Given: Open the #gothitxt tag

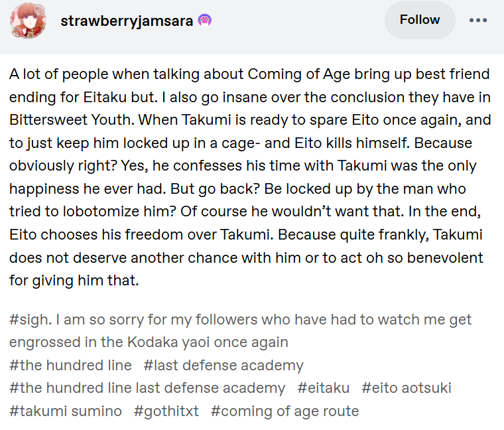Looking at the screenshot, I should tap(166, 411).
